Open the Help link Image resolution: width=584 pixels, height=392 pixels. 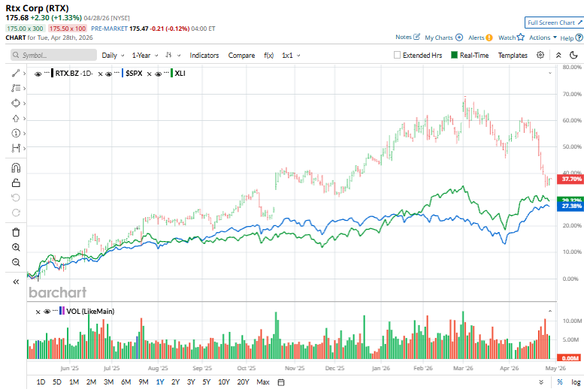coord(571,38)
